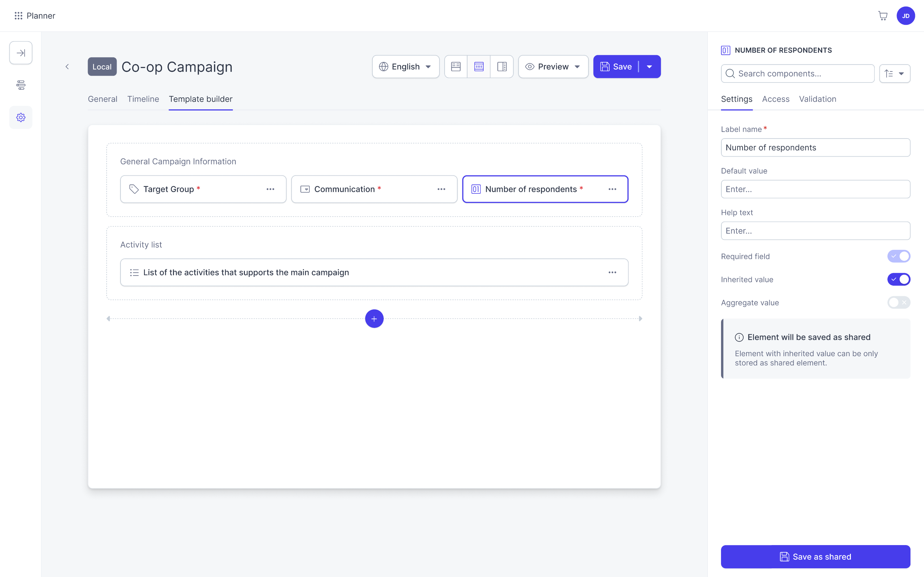This screenshot has width=924, height=577.
Task: Open the app launcher grid icon
Action: tap(18, 16)
